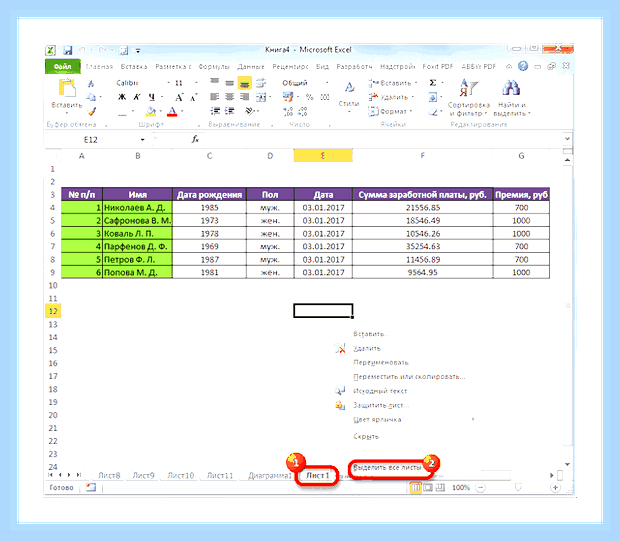This screenshot has width=620, height=541.
Task: Click the large Paste (Вставить) clipboard icon
Action: coord(67,87)
